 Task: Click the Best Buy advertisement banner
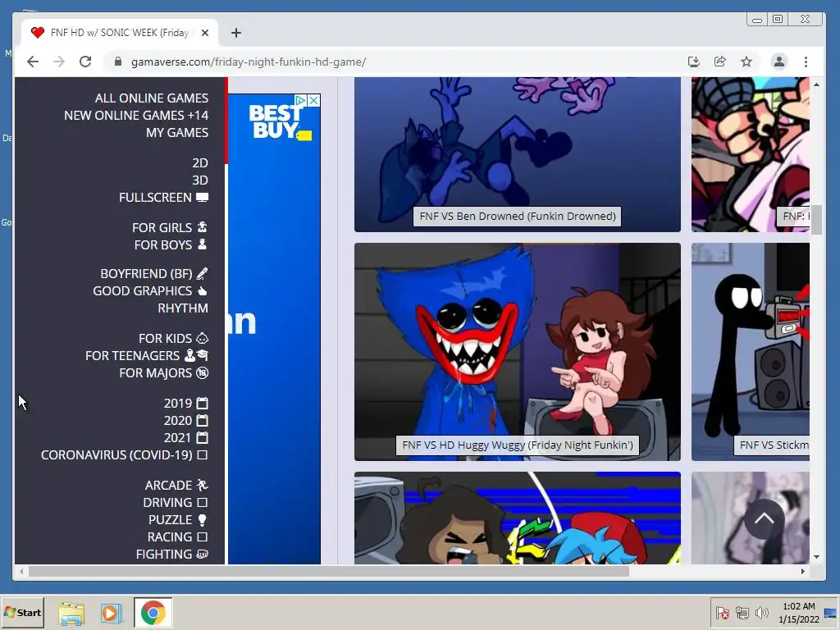[274, 329]
